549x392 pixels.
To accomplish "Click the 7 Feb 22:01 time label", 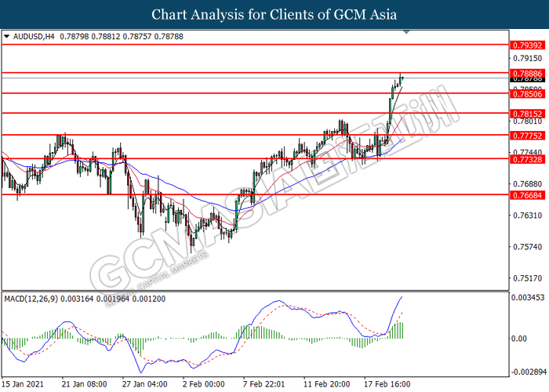I will click(x=264, y=384).
